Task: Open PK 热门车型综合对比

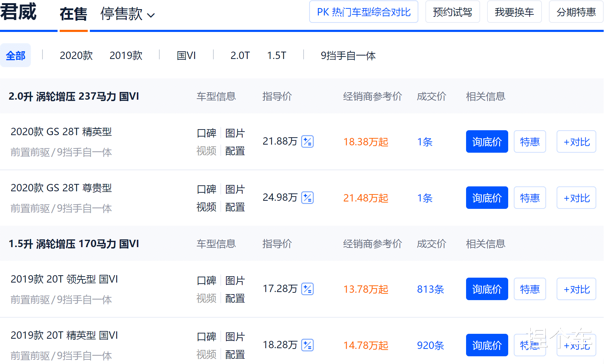Action: 364,12
